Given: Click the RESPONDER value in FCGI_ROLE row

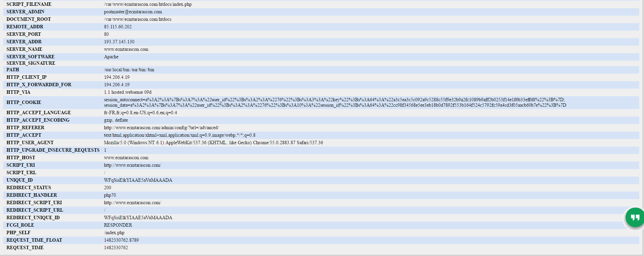Looking at the screenshot, I should pos(118,225).
